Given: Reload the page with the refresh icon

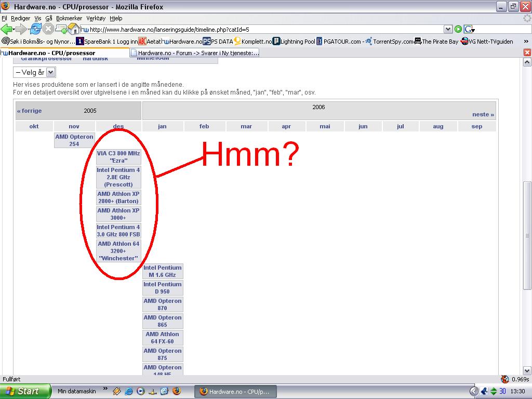Looking at the screenshot, I should (x=35, y=29).
